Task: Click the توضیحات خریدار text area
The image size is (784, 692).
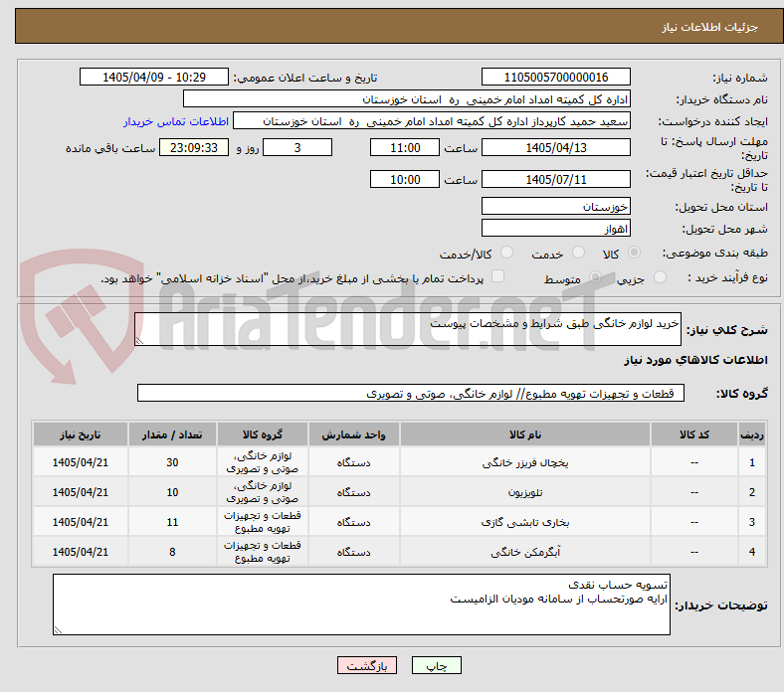Action: (x=361, y=605)
